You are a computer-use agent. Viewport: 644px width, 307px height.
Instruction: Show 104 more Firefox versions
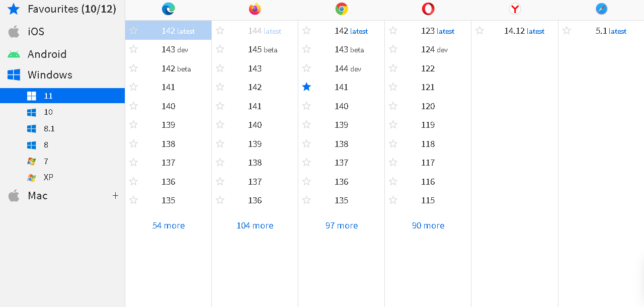pos(255,225)
